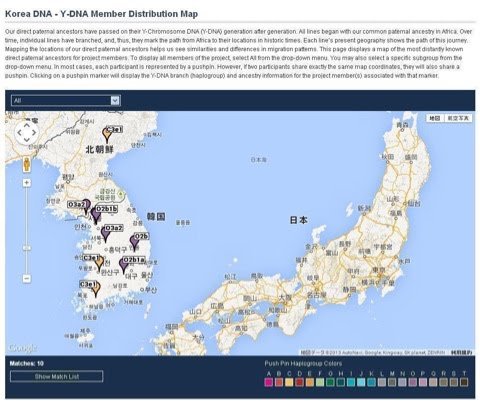480x406 pixels.
Task: Click the Matches: 10 text
Action: [27, 363]
